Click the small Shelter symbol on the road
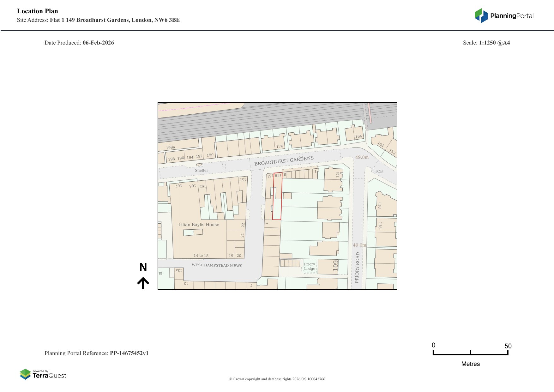The image size is (554, 392). [199, 165]
